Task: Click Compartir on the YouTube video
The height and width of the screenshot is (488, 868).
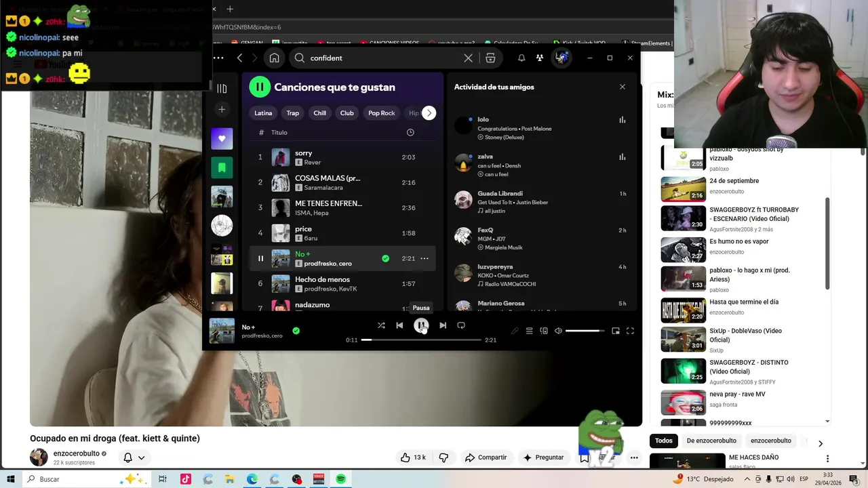Action: (486, 457)
